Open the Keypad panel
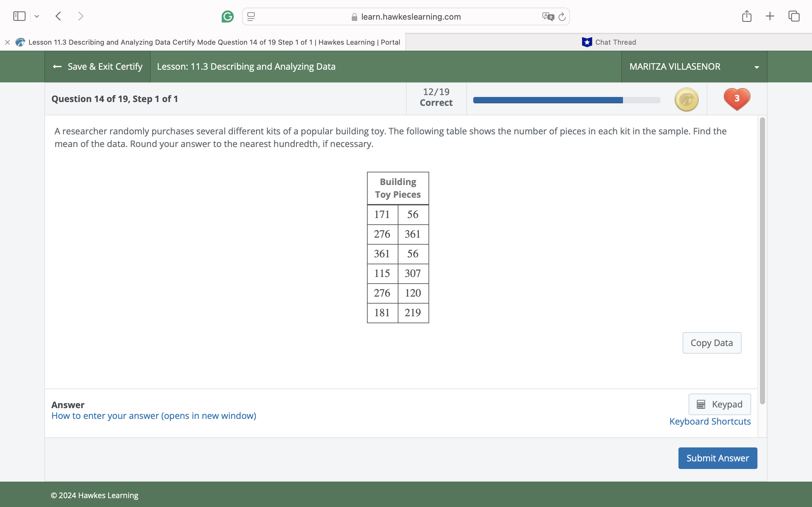Image resolution: width=812 pixels, height=507 pixels. (x=720, y=404)
